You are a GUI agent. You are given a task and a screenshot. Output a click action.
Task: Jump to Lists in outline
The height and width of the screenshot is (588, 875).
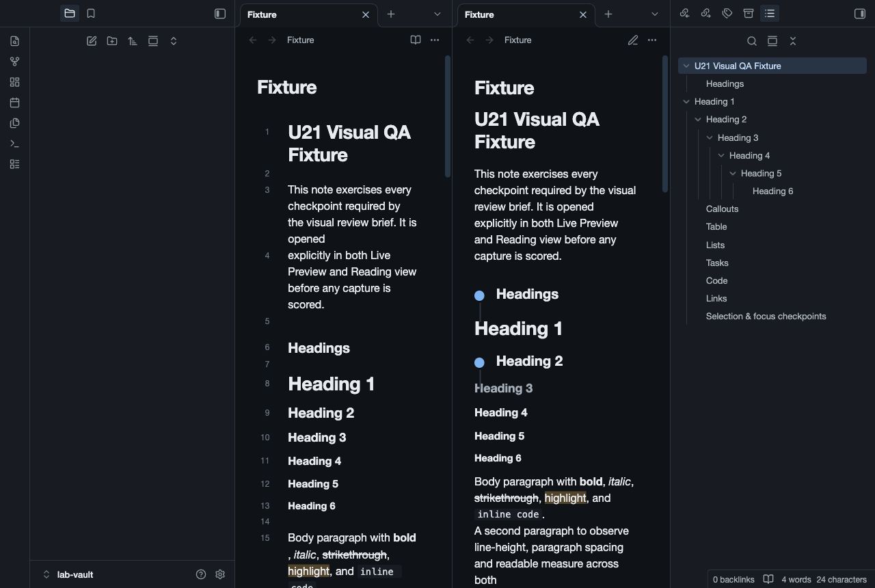(715, 245)
